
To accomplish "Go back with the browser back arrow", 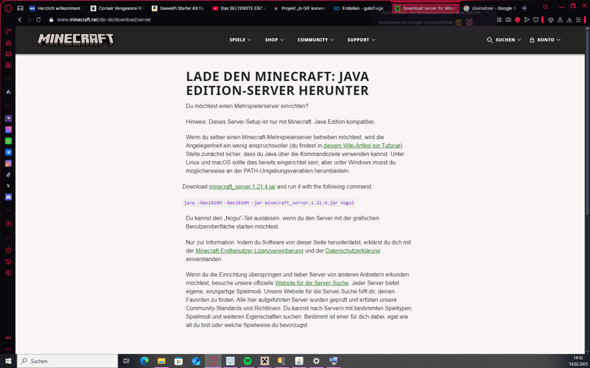I will tap(20, 20).
